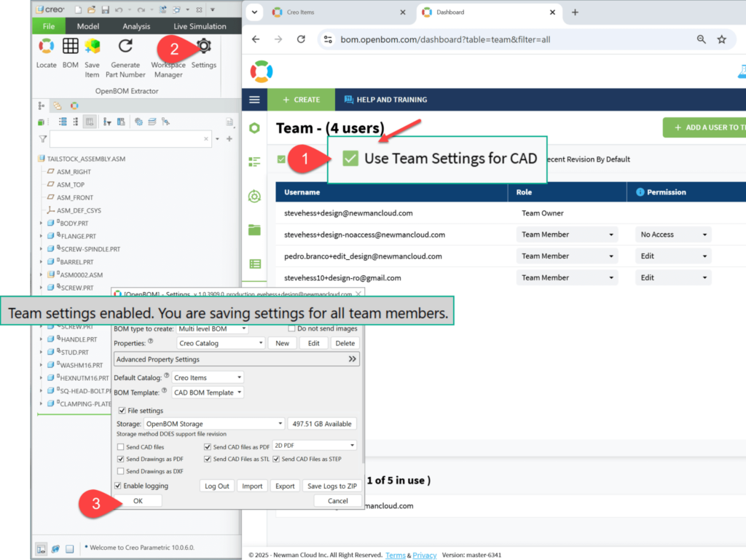Click the zoom magnifier icon in address bar
746x560 pixels.
tap(702, 39)
